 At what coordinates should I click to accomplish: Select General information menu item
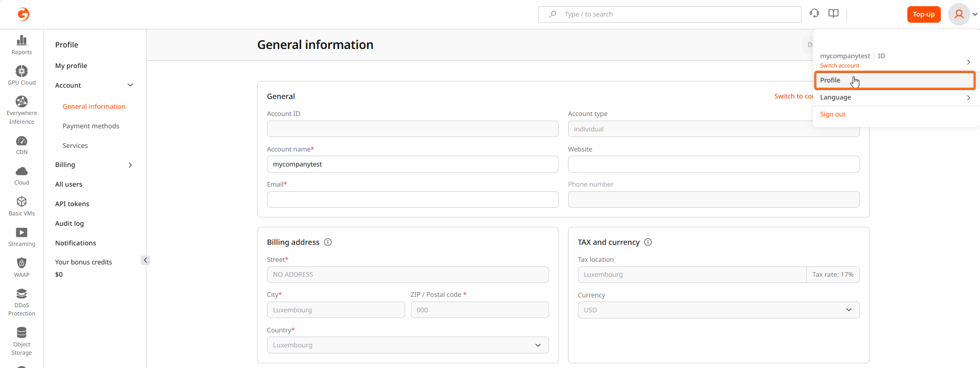point(94,107)
